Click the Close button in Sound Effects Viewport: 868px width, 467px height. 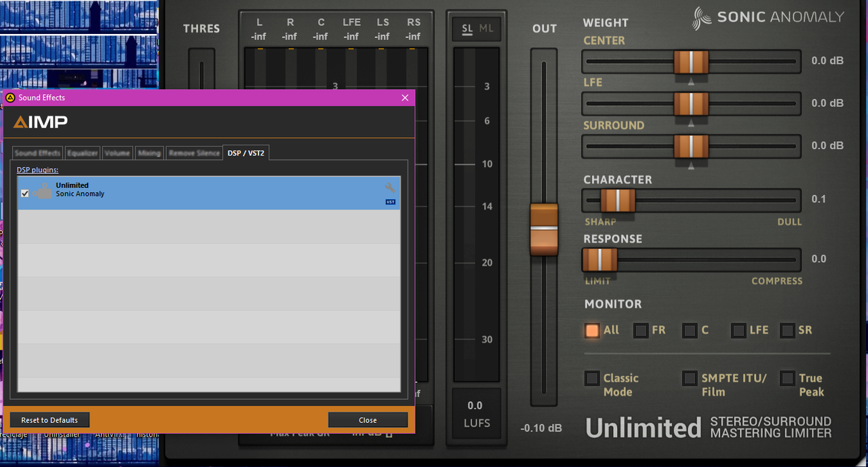pos(368,420)
